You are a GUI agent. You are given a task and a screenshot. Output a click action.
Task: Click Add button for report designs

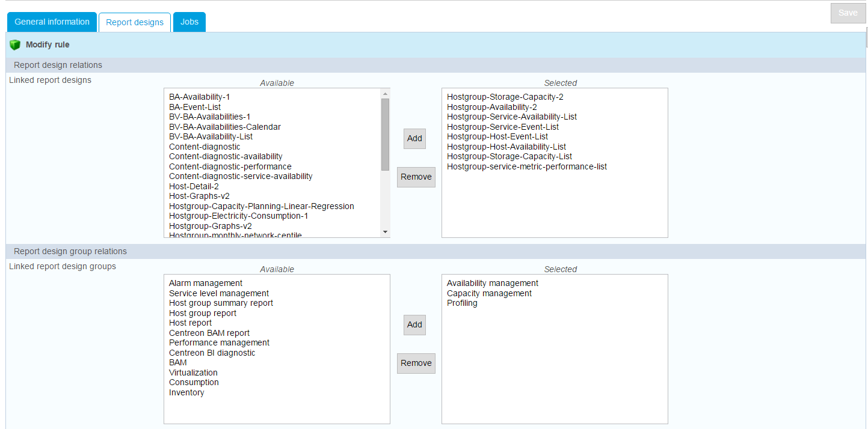click(x=414, y=138)
